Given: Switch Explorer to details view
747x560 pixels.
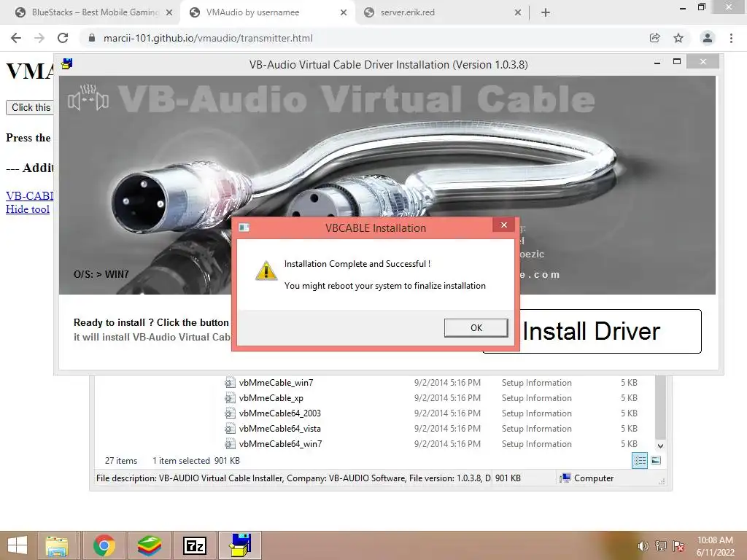Looking at the screenshot, I should tap(640, 461).
